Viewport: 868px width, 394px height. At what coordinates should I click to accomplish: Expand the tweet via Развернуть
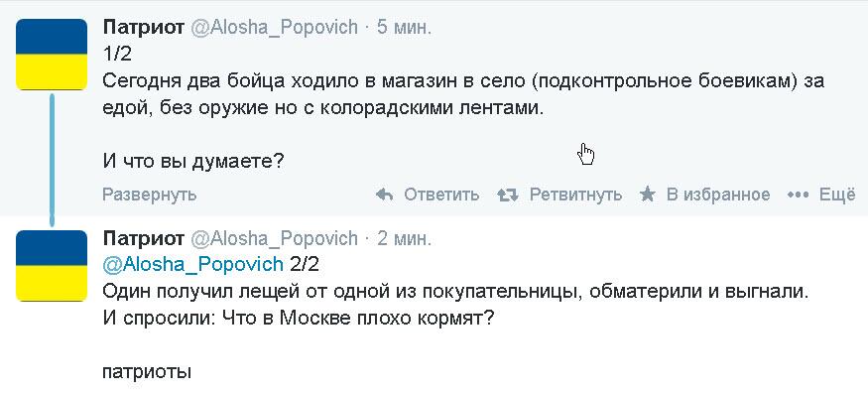pyautogui.click(x=150, y=195)
